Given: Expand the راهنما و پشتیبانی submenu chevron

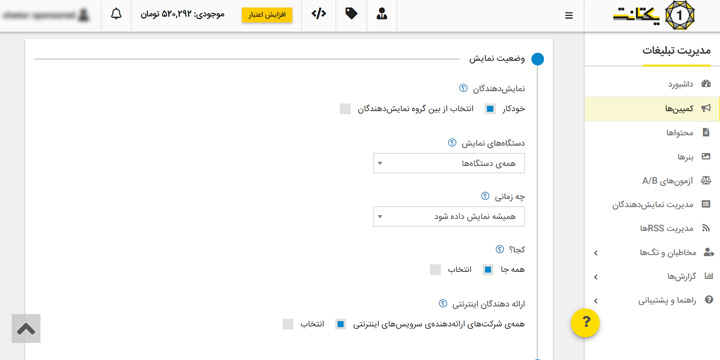Looking at the screenshot, I should (596, 301).
